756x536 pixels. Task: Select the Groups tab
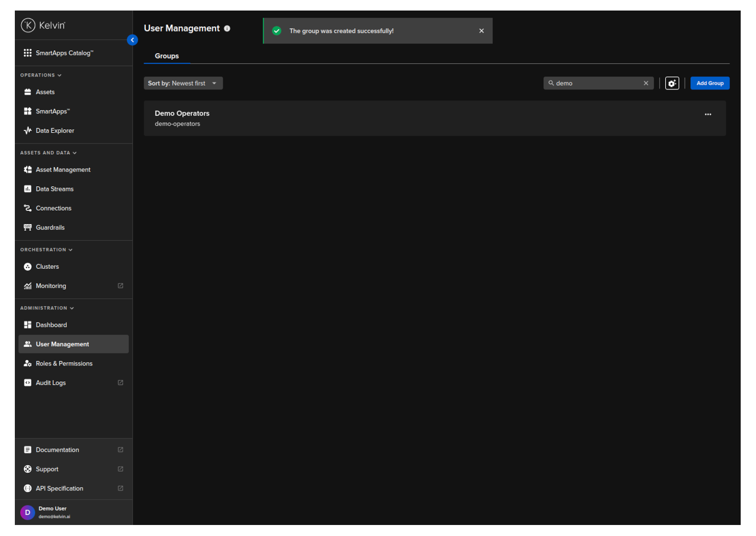tap(167, 56)
